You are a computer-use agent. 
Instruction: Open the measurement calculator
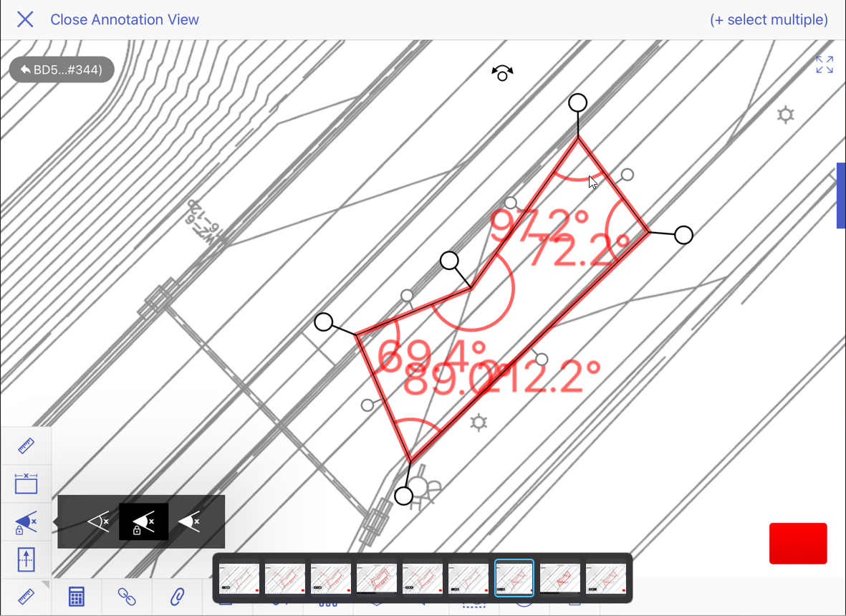(x=76, y=596)
